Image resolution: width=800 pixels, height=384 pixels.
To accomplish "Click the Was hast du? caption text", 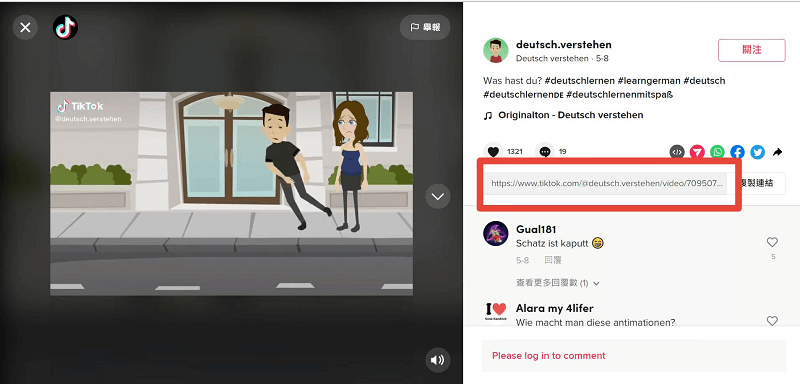I will click(513, 81).
